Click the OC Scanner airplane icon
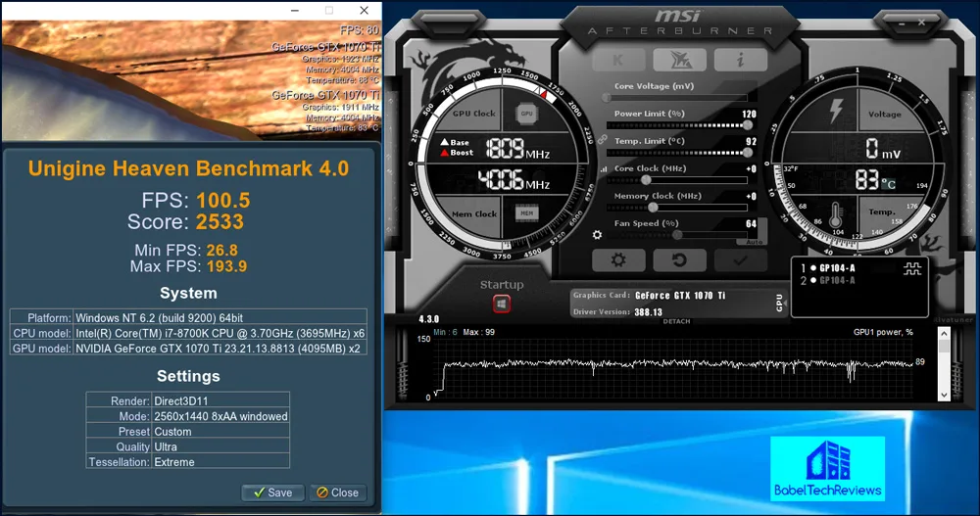The width and height of the screenshot is (980, 516). click(679, 60)
